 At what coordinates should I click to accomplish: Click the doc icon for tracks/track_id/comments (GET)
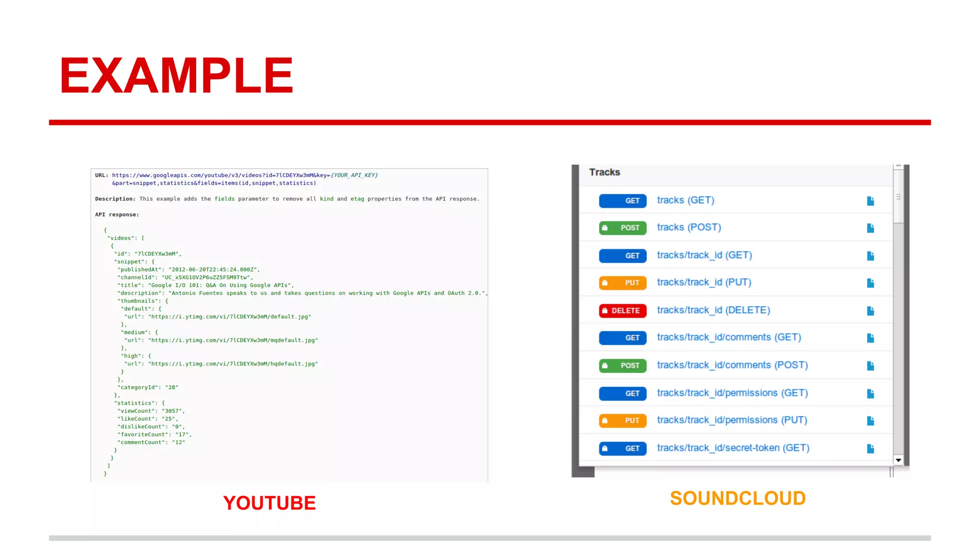point(870,338)
